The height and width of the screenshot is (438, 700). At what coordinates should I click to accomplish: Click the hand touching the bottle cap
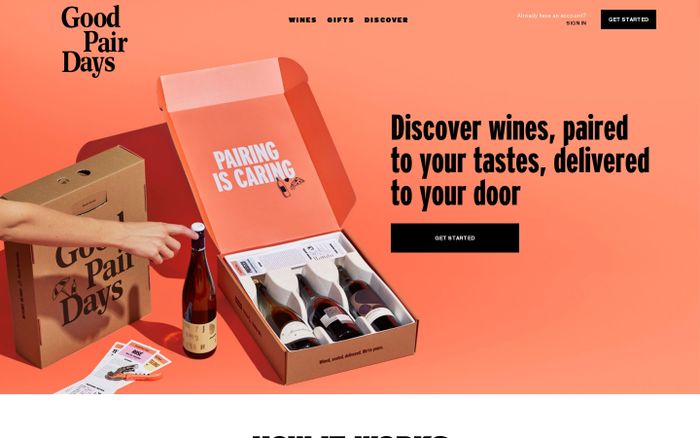click(96, 232)
